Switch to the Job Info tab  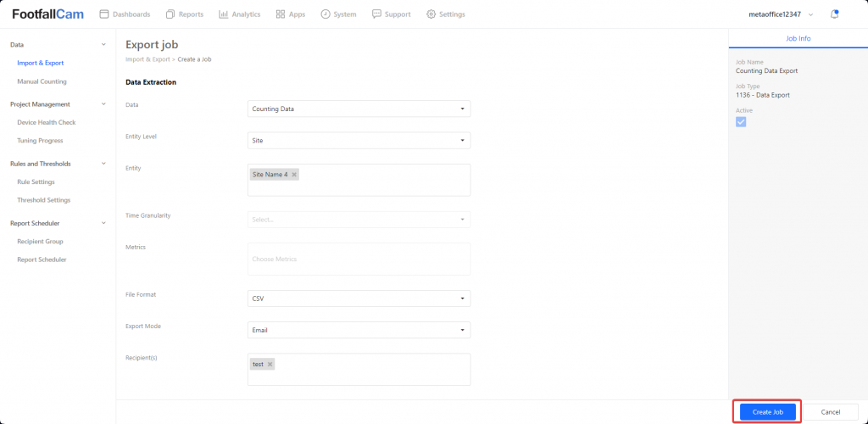(798, 38)
